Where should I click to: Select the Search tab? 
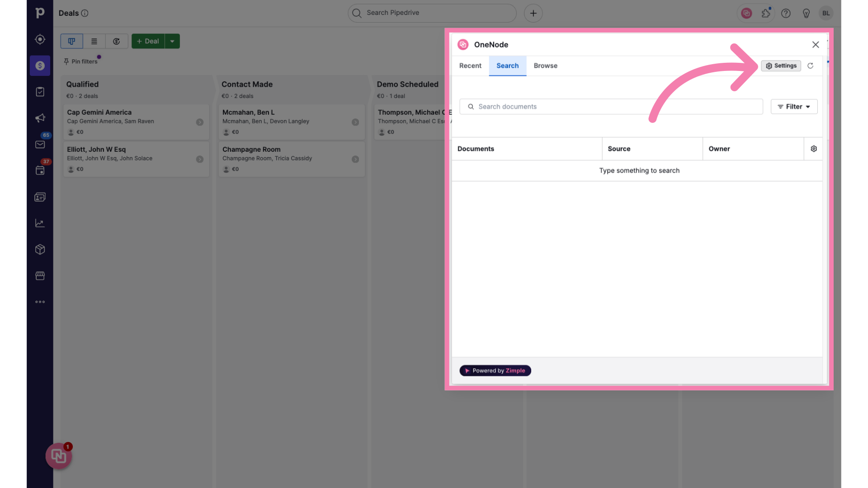(x=507, y=66)
